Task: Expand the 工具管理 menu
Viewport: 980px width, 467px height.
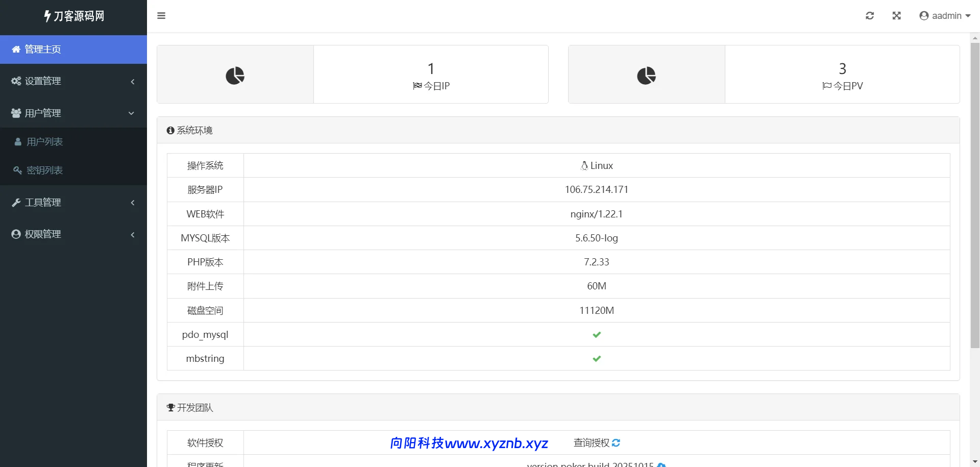Action: pos(73,203)
